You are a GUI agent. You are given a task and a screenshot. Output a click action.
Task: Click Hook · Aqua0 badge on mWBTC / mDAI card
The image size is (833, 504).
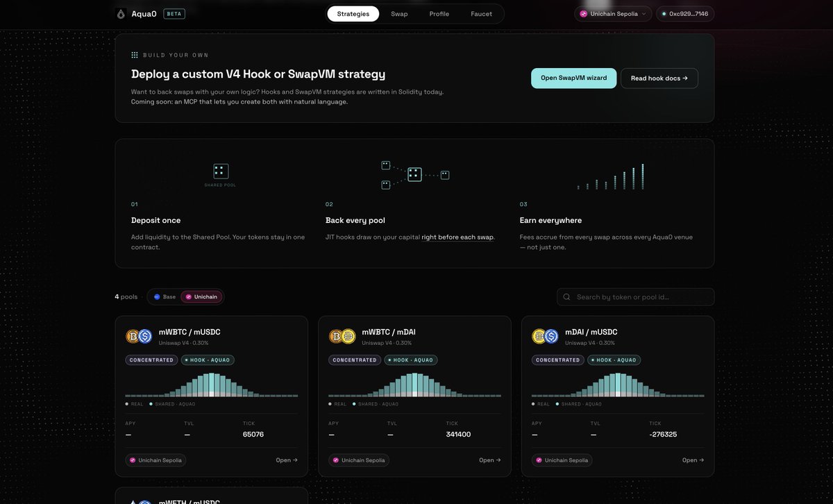(411, 360)
